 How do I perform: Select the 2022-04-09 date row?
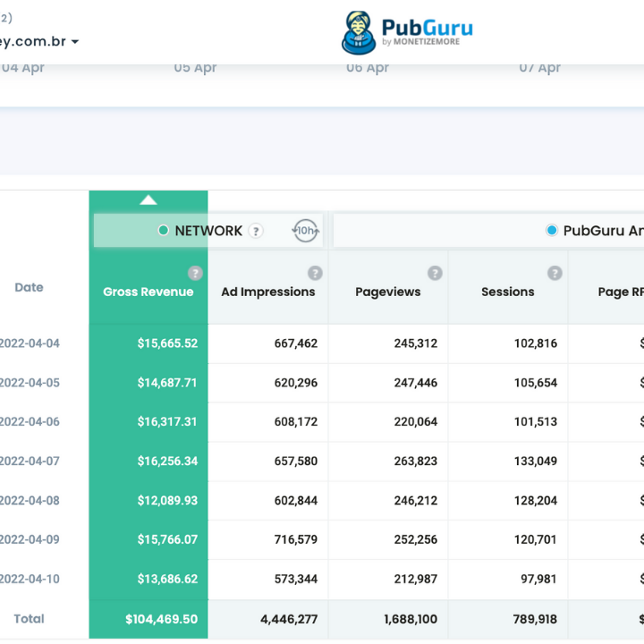coord(30,539)
